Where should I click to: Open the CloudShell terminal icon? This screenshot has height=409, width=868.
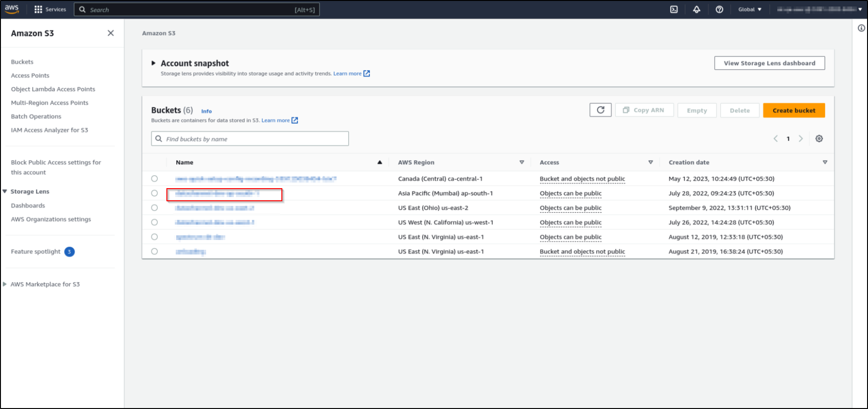[x=674, y=9]
